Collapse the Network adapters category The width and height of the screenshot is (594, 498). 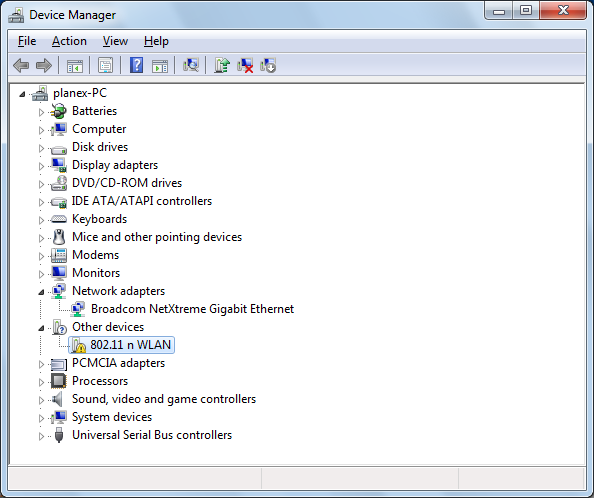point(41,292)
